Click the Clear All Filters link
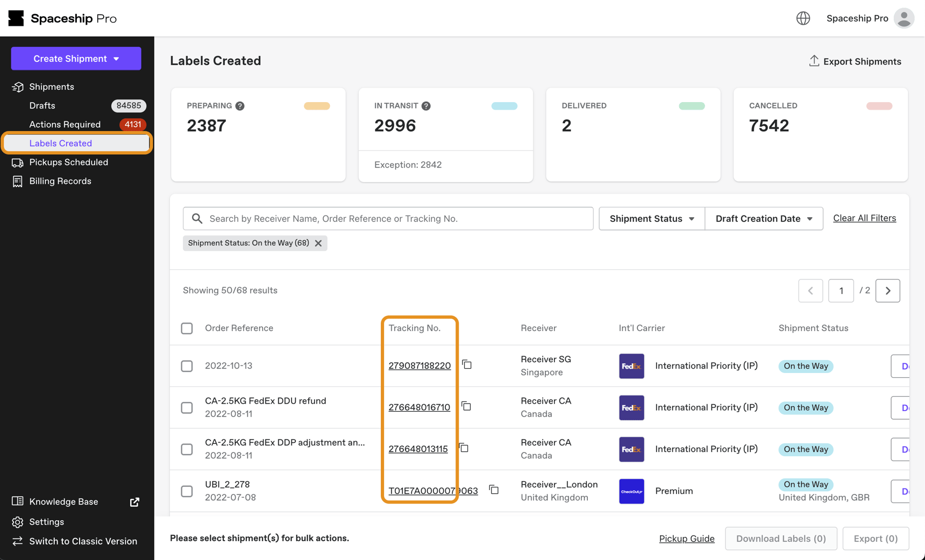Screen dimensions: 925x560 click(864, 218)
